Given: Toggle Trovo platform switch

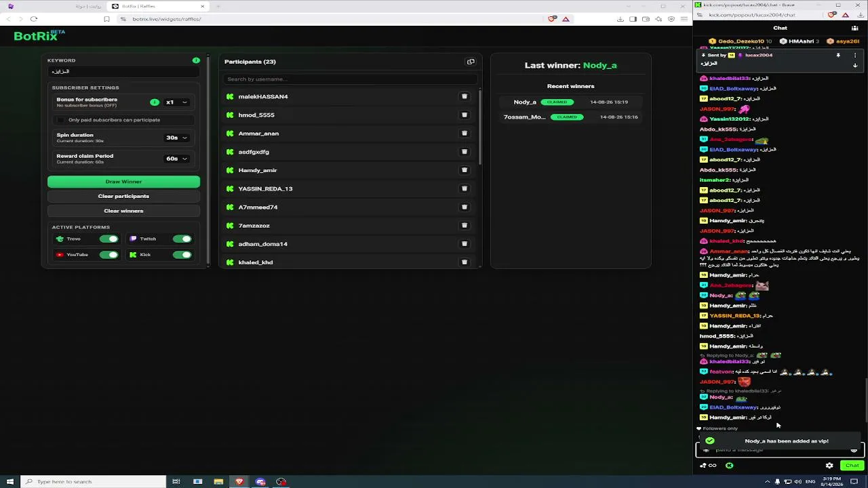Looking at the screenshot, I should pyautogui.click(x=108, y=239).
